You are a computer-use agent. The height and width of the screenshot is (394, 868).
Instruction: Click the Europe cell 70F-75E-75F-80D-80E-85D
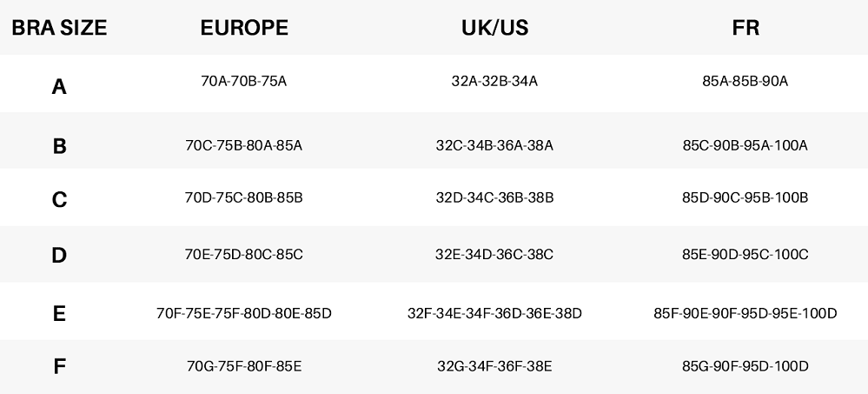(243, 313)
